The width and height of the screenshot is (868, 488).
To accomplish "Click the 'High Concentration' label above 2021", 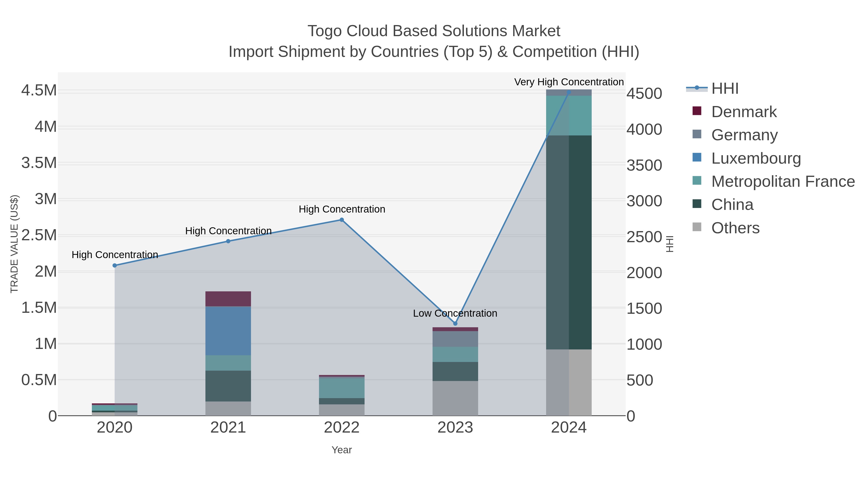I will click(229, 231).
